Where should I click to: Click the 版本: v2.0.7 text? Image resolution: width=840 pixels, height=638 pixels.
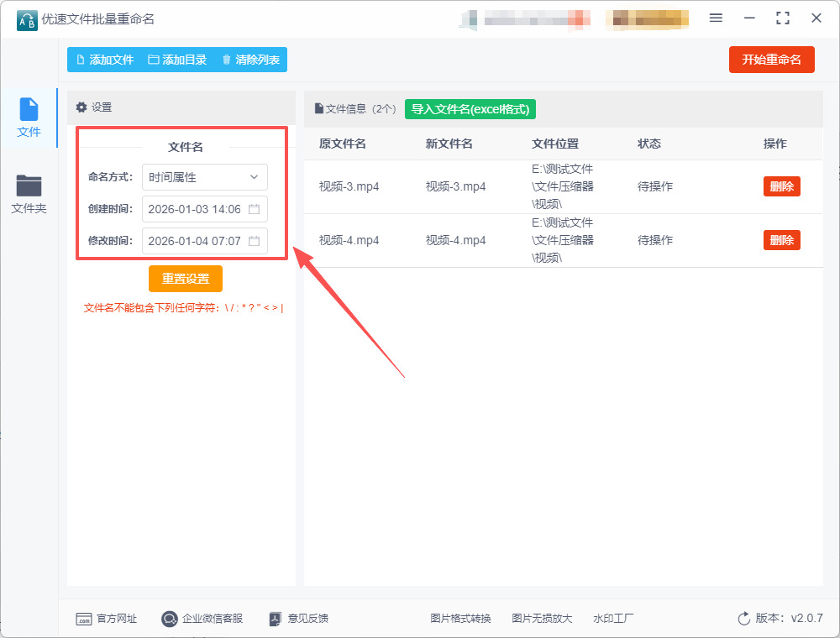pos(789,618)
